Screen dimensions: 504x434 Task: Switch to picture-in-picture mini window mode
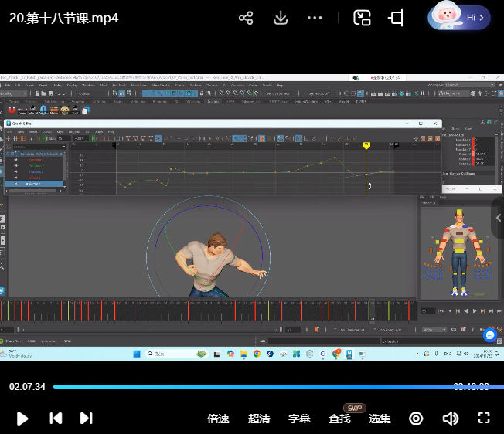pos(362,18)
